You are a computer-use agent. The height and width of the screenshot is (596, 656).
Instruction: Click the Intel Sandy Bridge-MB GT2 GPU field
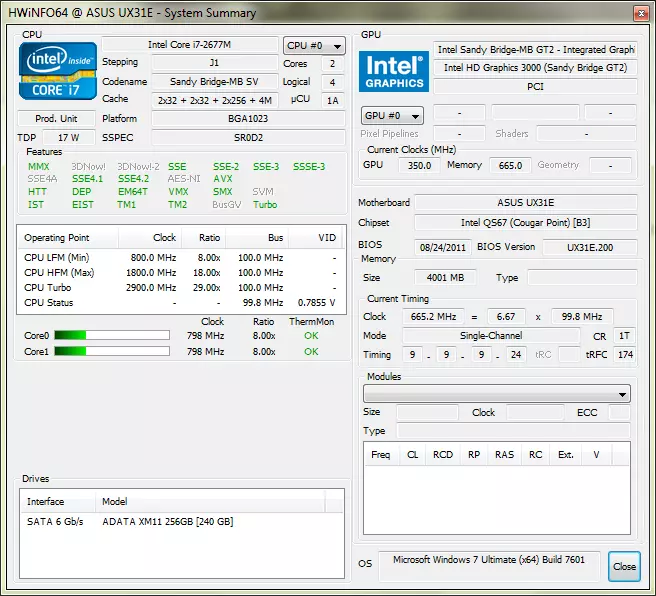pos(535,49)
